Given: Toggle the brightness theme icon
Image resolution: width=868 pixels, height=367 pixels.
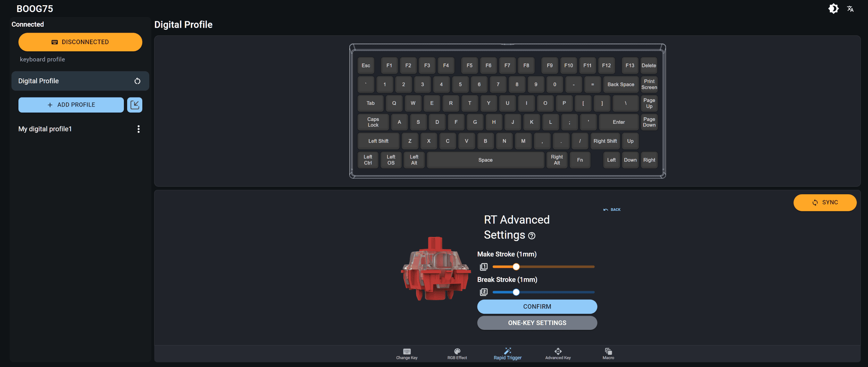Looking at the screenshot, I should pos(833,9).
